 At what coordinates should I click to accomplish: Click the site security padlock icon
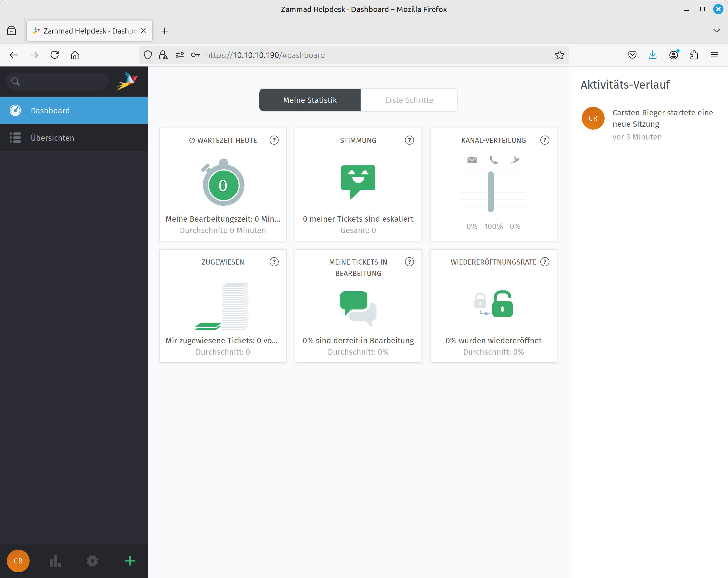(x=164, y=55)
